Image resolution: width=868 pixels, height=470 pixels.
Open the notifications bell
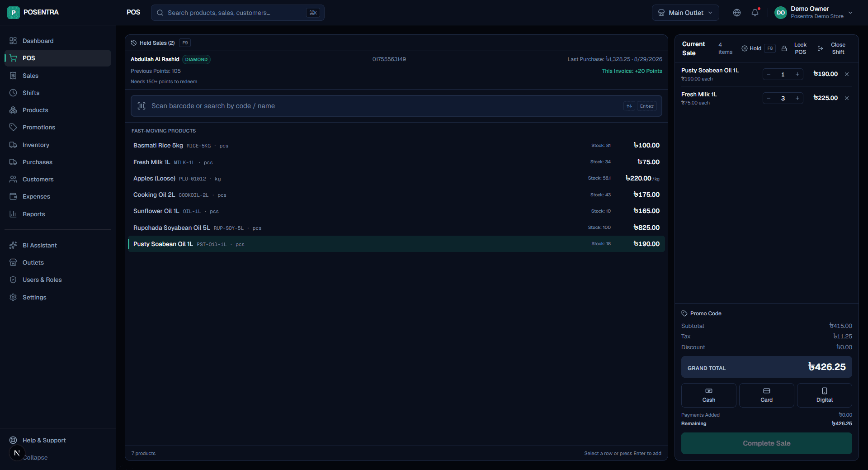coord(755,13)
